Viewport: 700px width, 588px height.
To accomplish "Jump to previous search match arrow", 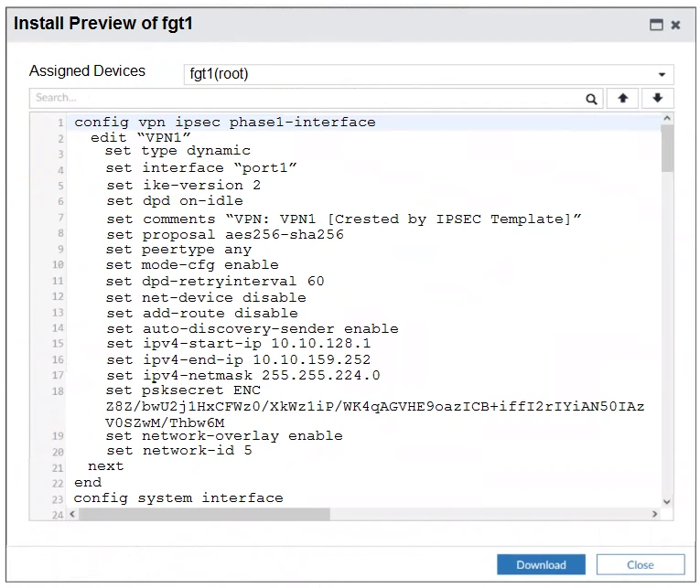I will pos(623,99).
